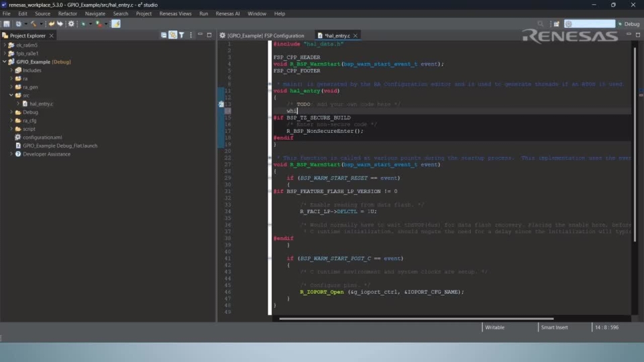Close the *hal_entry.c editor tab
Viewport: 644px width, 362px height.
pos(356,36)
